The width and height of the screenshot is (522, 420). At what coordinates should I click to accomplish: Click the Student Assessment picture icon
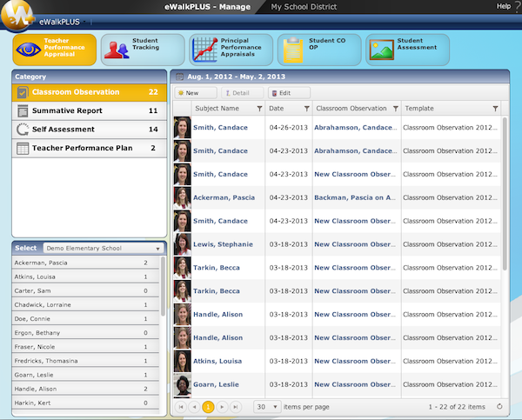coord(382,50)
